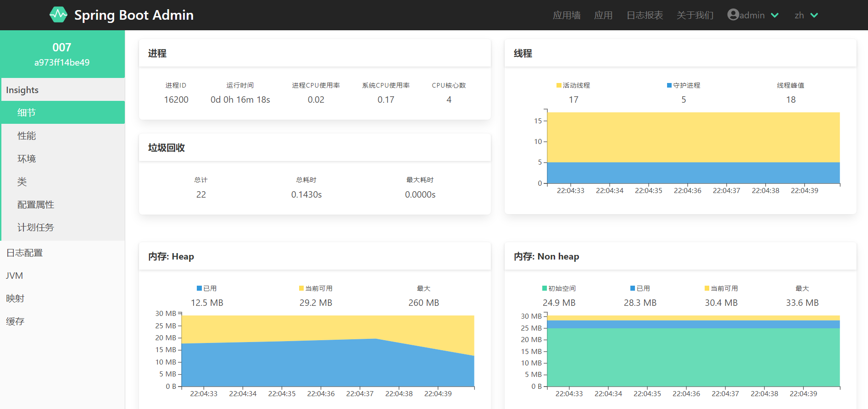Expand the admin account dropdown chevron
The width and height of the screenshot is (868, 409).
775,15
